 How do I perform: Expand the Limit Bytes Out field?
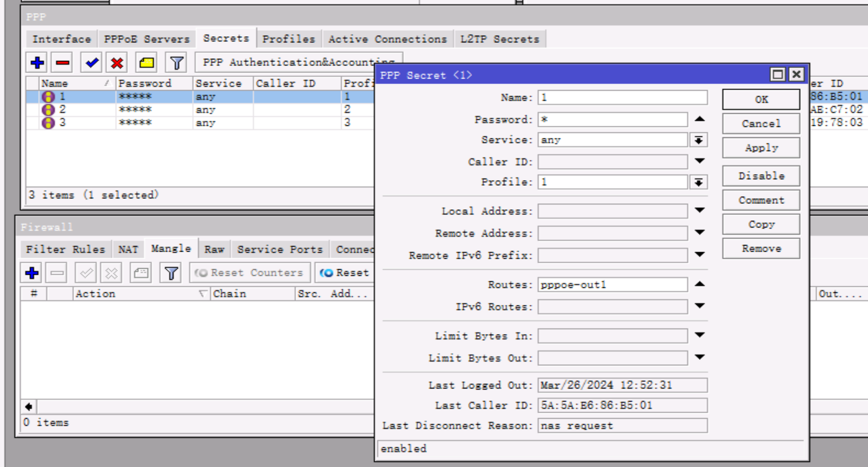699,357
